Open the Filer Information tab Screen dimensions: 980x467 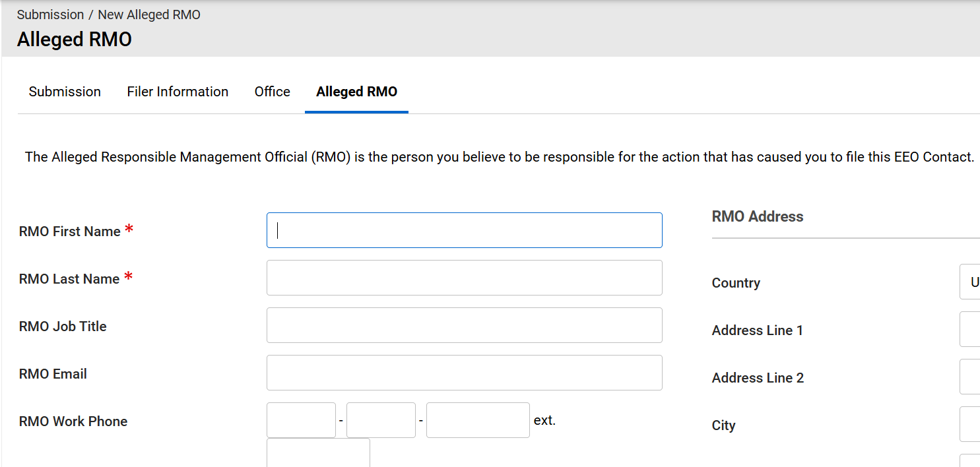point(178,92)
